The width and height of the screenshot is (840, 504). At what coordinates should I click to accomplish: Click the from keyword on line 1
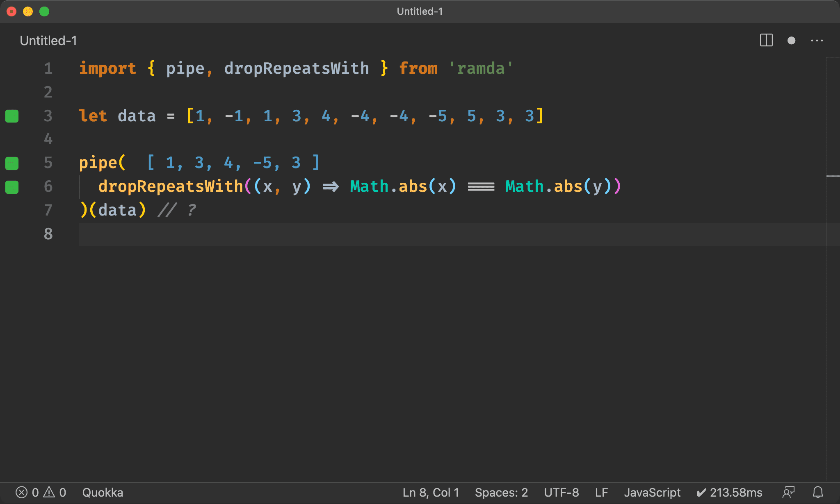pos(418,68)
